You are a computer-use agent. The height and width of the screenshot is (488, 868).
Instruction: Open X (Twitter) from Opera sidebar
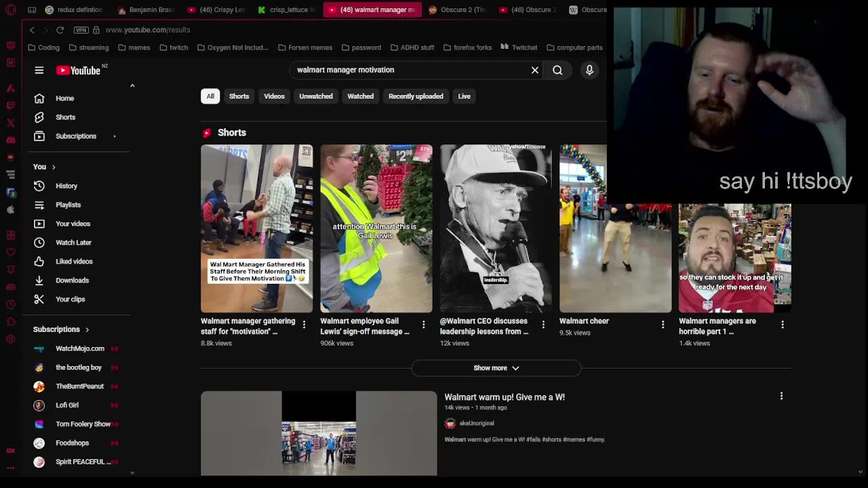click(11, 123)
